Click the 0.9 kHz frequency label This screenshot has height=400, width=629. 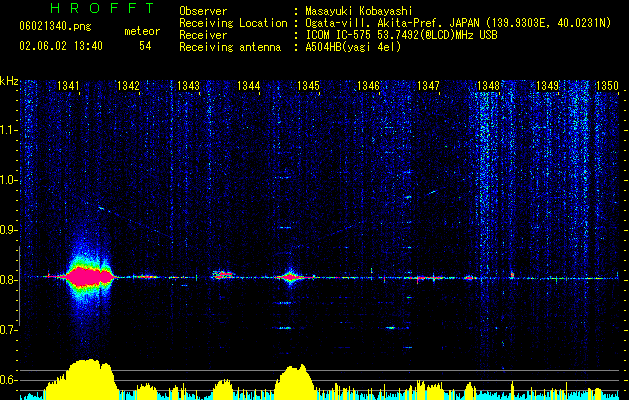point(8,230)
